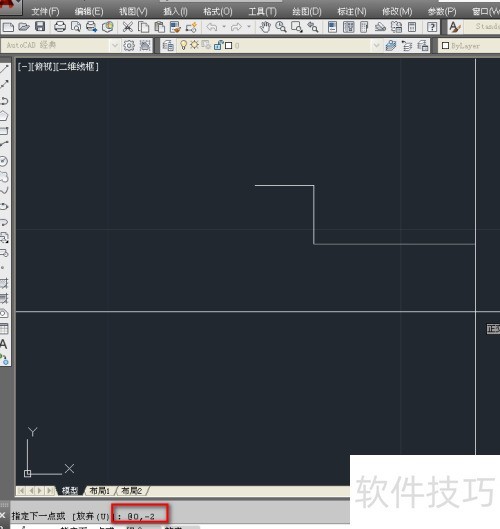Click the My Workspace icon
Viewport: 500px width, 529px height.
(145, 45)
